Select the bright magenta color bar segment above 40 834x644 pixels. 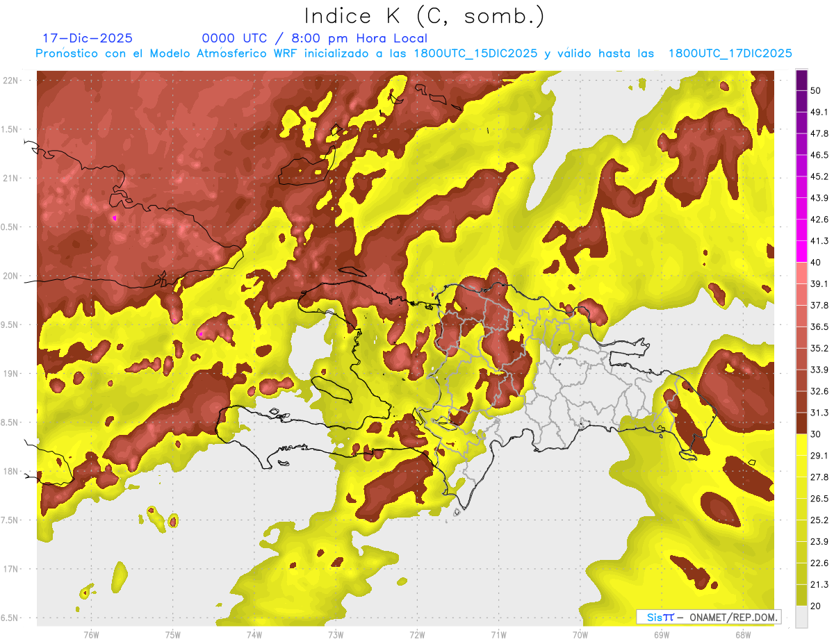801,251
